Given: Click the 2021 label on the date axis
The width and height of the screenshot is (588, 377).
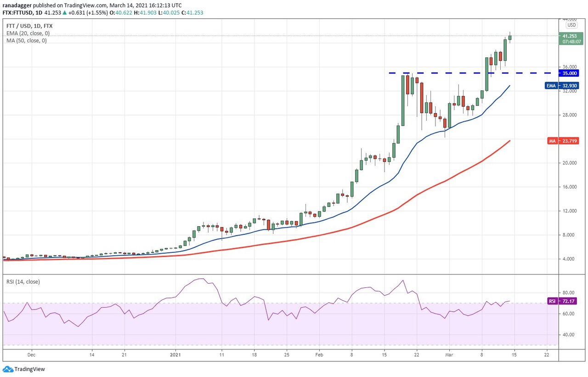Looking at the screenshot, I should click(x=176, y=355).
